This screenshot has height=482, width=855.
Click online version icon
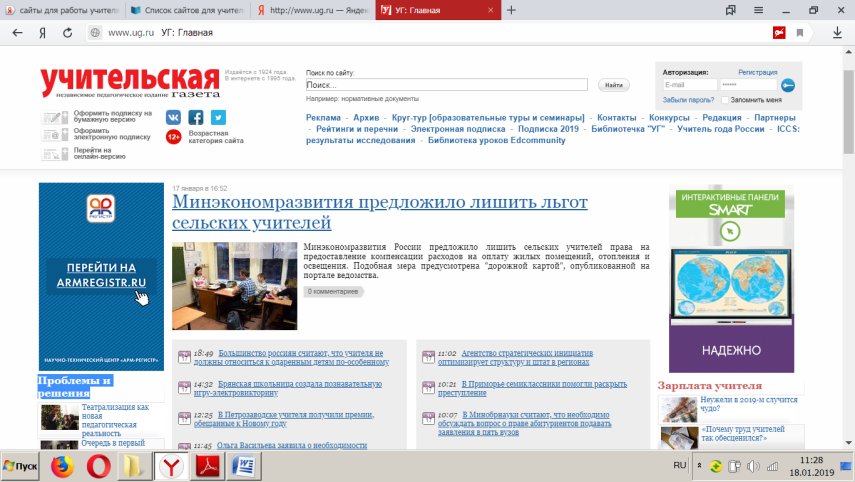point(55,153)
